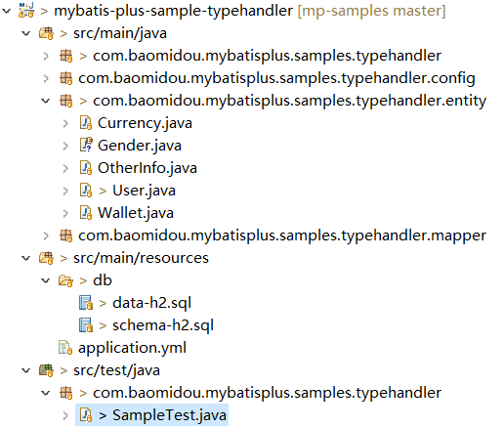
Task: Click the SampleTest.java file icon
Action: 86,415
